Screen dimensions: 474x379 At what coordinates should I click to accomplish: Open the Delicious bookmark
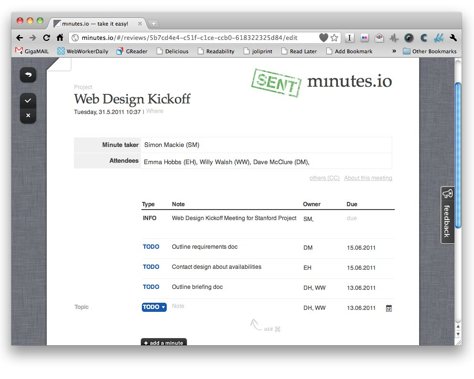tap(173, 51)
